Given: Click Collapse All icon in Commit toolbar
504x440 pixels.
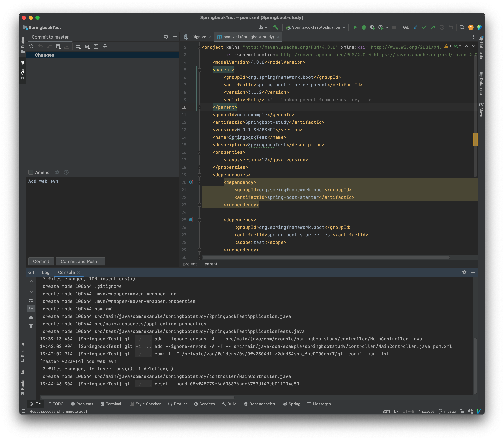Looking at the screenshot, I should pos(105,46).
